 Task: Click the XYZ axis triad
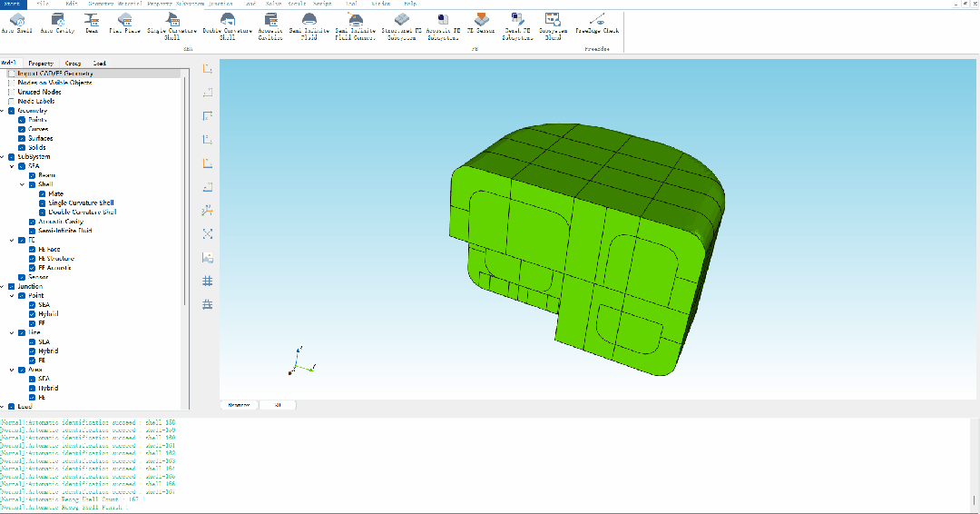(x=302, y=361)
